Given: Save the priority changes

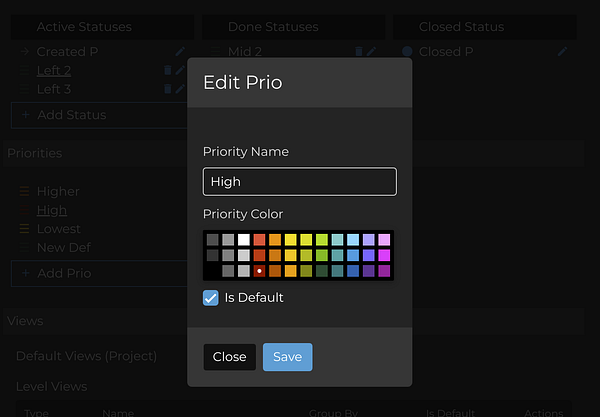Looking at the screenshot, I should pos(287,357).
